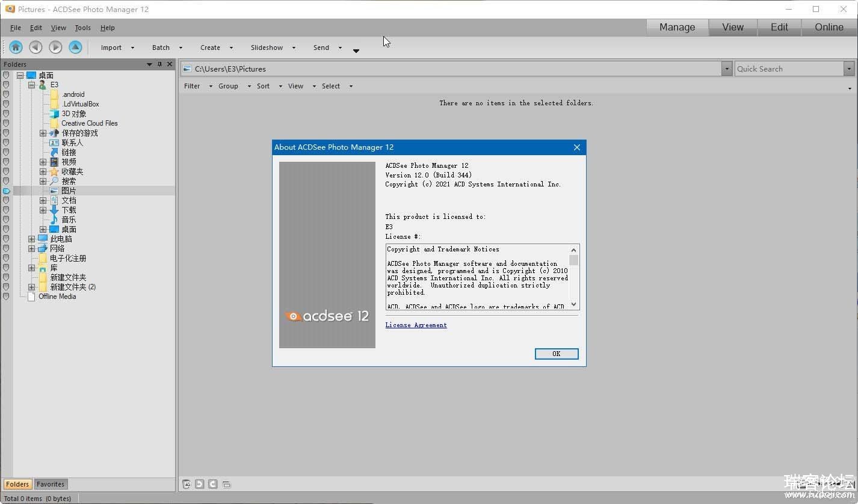
Task: Click the Home toolbar icon
Action: click(x=16, y=47)
